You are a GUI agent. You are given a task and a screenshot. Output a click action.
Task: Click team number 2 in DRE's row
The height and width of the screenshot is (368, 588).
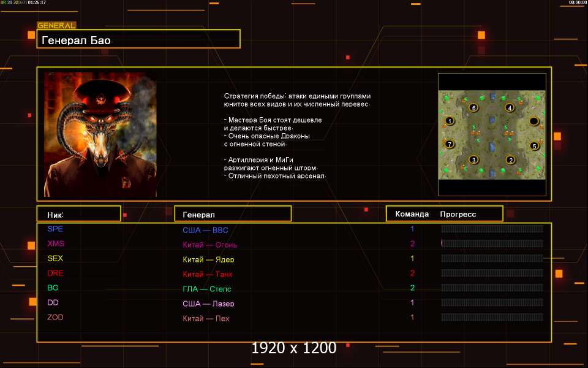[412, 273]
